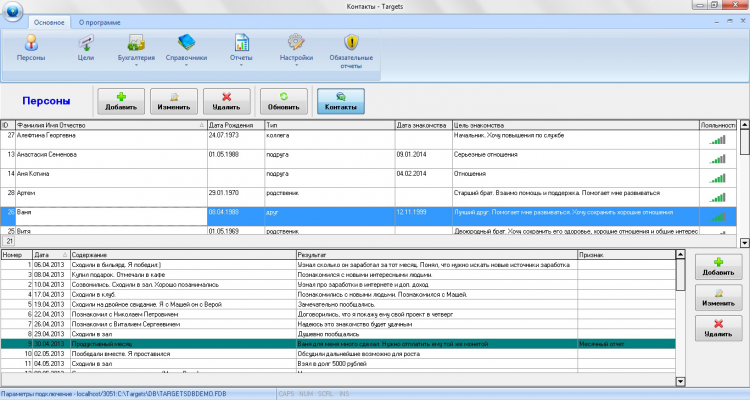Click the Дата Рождения column header

[236, 125]
